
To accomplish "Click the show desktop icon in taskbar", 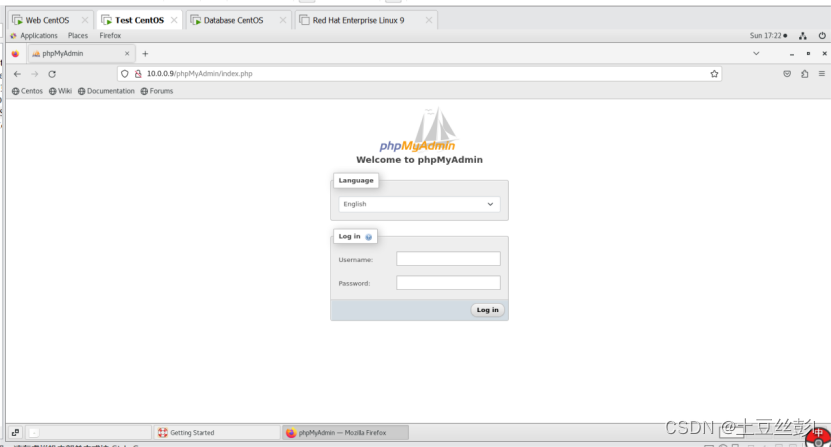I will tap(15, 433).
